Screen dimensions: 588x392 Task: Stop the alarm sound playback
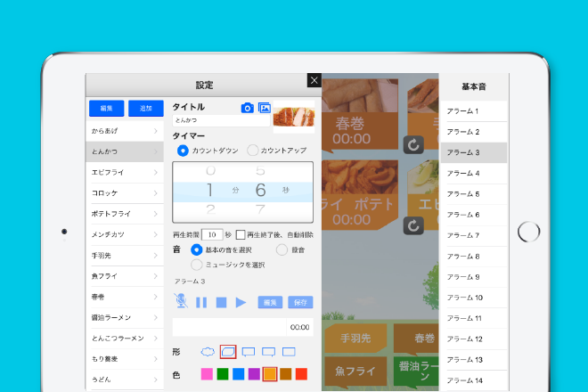click(x=221, y=302)
